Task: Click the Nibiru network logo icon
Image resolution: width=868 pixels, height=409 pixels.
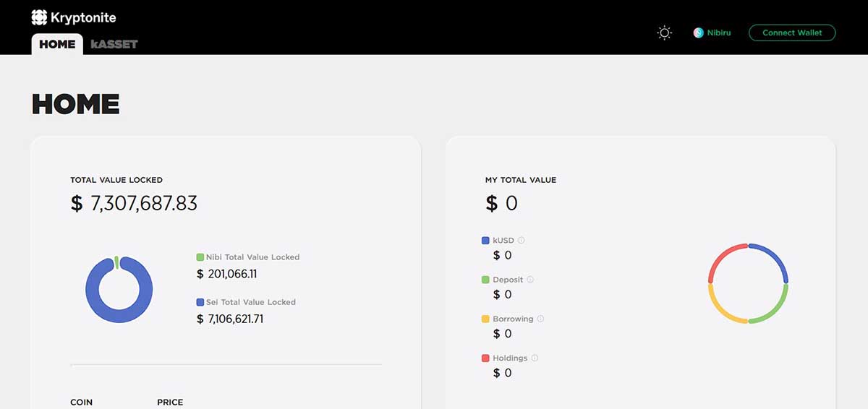Action: click(698, 33)
